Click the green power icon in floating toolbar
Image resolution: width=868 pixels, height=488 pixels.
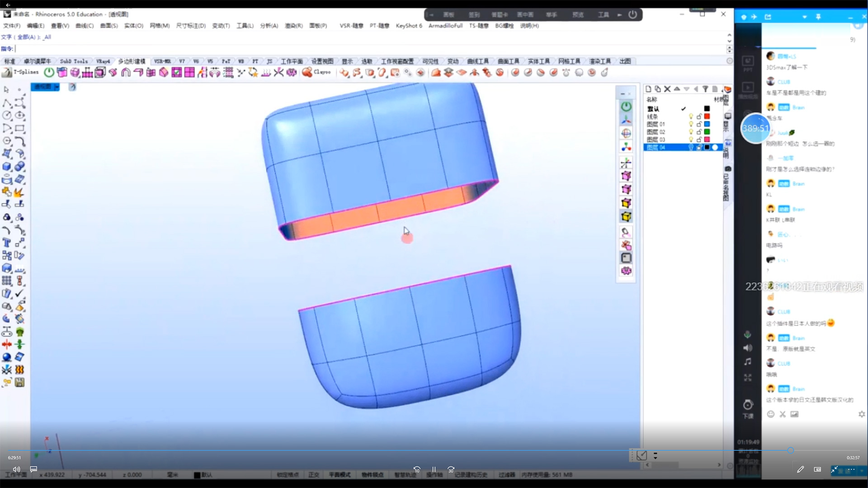tap(626, 107)
